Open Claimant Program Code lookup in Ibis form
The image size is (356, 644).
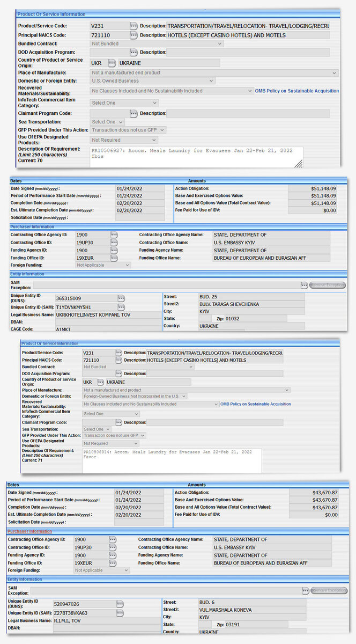click(x=133, y=114)
